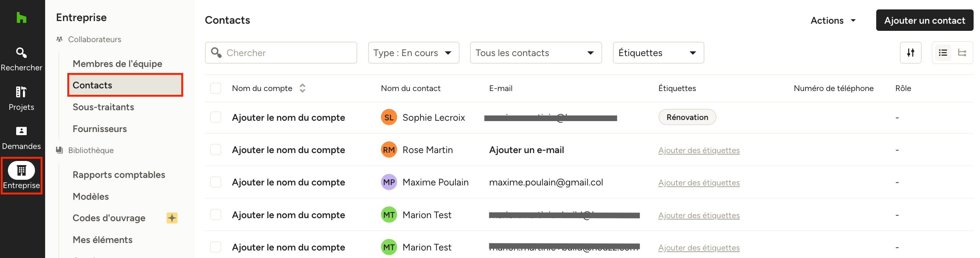Select the Entreprise building icon
The height and width of the screenshot is (258, 980).
[x=21, y=170]
